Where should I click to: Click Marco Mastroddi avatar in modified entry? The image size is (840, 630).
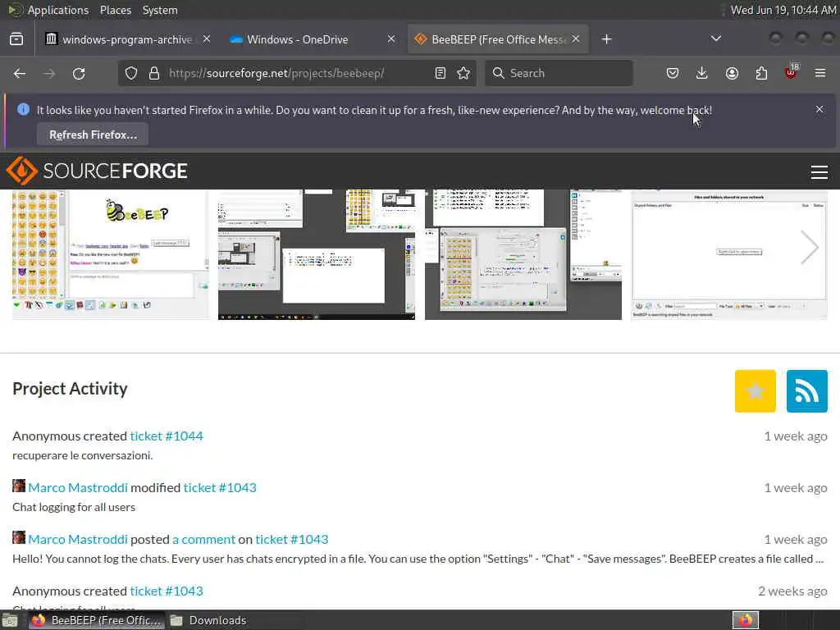click(19, 486)
